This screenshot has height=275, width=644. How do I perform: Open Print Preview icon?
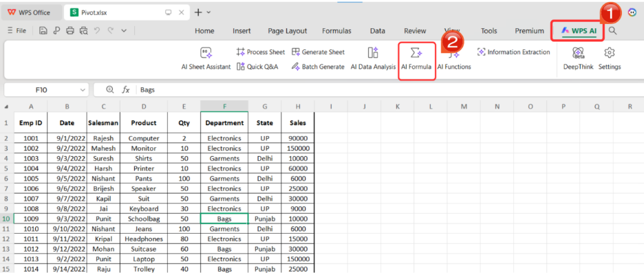tap(84, 30)
